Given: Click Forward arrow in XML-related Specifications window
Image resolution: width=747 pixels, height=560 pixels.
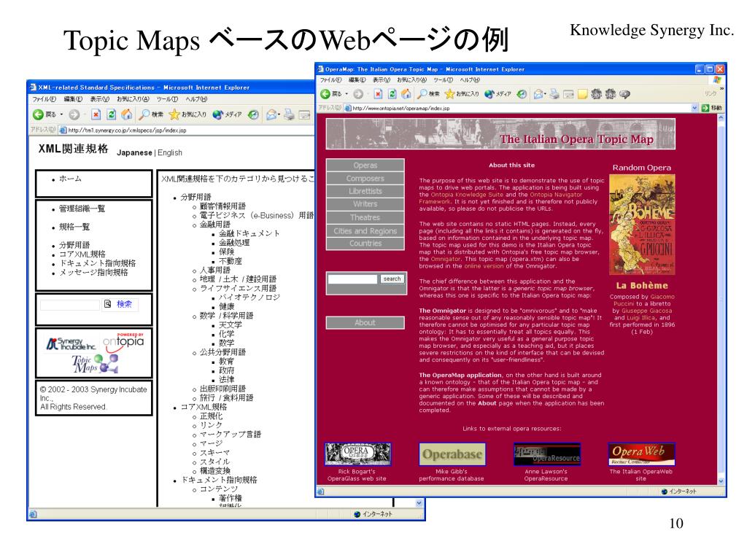Looking at the screenshot, I should (74, 114).
